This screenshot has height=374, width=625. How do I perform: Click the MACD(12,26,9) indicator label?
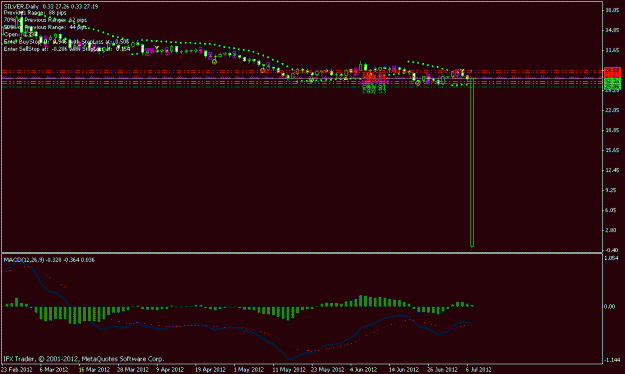(49, 260)
